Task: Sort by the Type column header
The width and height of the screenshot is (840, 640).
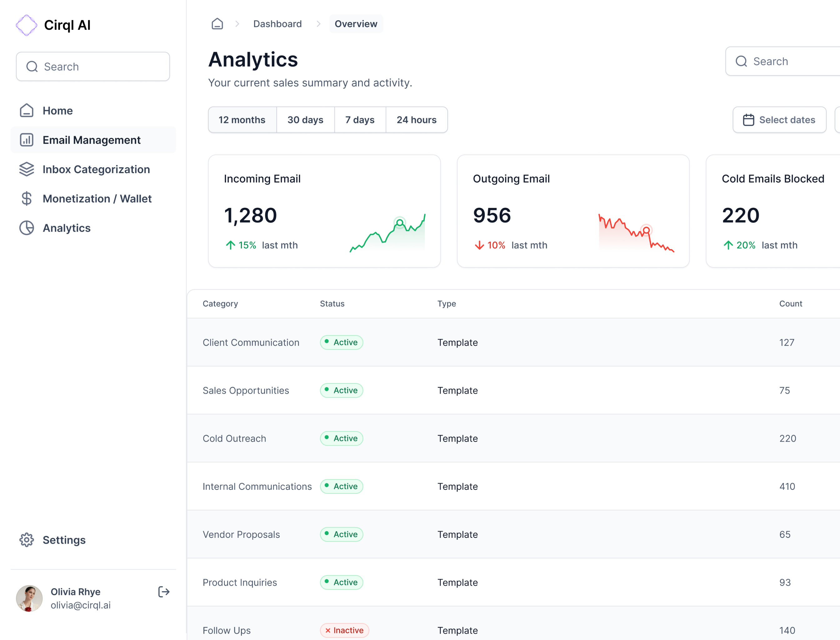Action: point(447,304)
